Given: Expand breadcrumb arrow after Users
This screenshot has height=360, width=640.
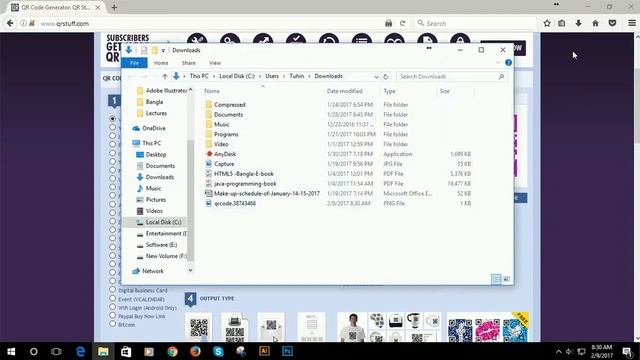Looking at the screenshot, I should (284, 76).
